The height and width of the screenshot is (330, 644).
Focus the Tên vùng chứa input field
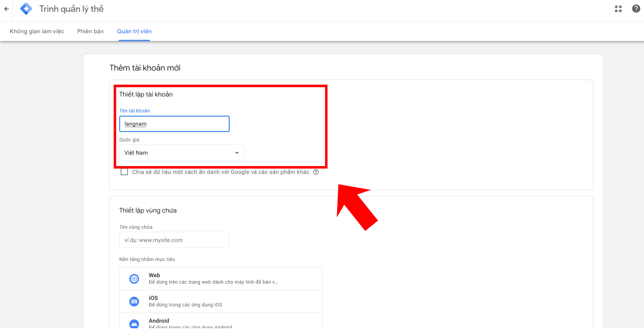[174, 240]
